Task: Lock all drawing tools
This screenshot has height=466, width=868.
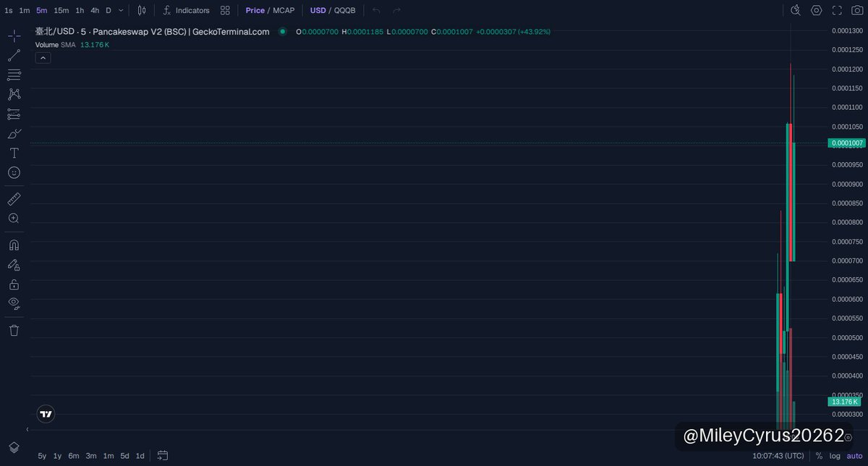Action: [14, 284]
